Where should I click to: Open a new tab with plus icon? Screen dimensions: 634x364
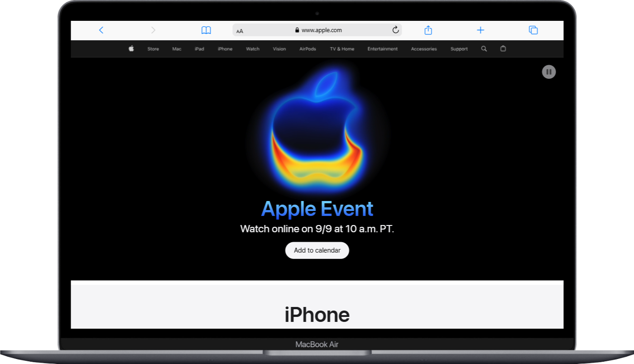coord(480,30)
